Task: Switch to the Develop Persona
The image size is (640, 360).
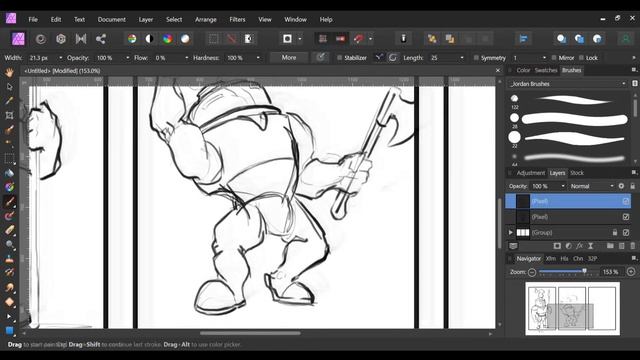Action: coord(61,39)
